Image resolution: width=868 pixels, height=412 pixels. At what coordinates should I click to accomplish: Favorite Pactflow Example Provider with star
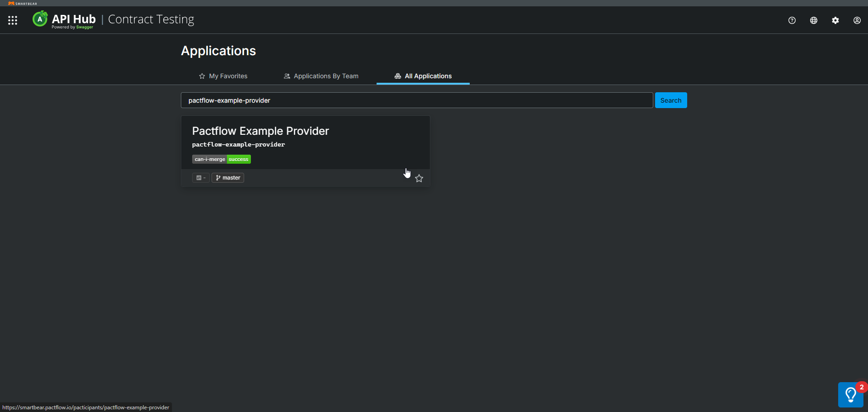[x=419, y=178]
